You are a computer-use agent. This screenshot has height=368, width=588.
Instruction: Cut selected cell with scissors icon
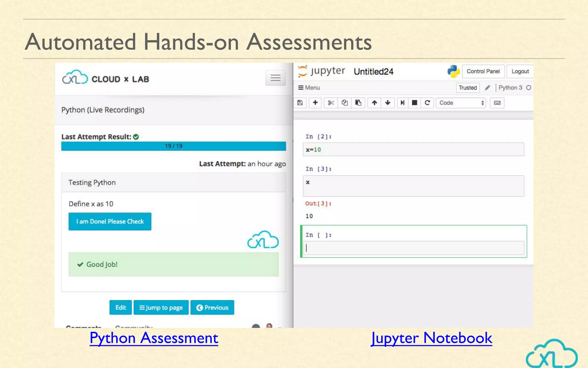pyautogui.click(x=331, y=103)
